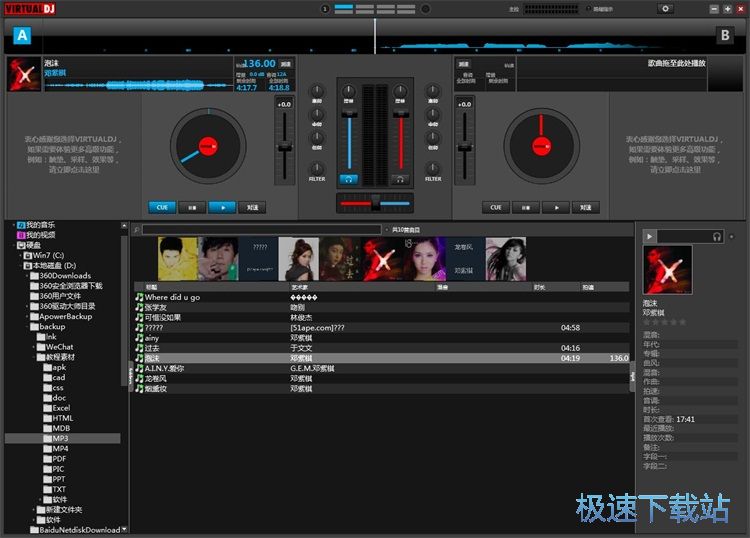Toggle headphone cue for left channel

click(349, 179)
